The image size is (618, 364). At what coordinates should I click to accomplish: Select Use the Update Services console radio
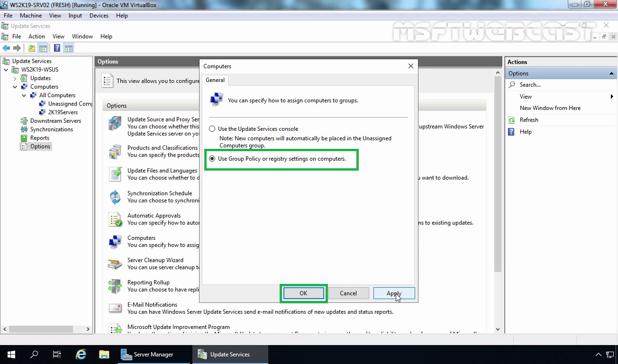pos(212,129)
